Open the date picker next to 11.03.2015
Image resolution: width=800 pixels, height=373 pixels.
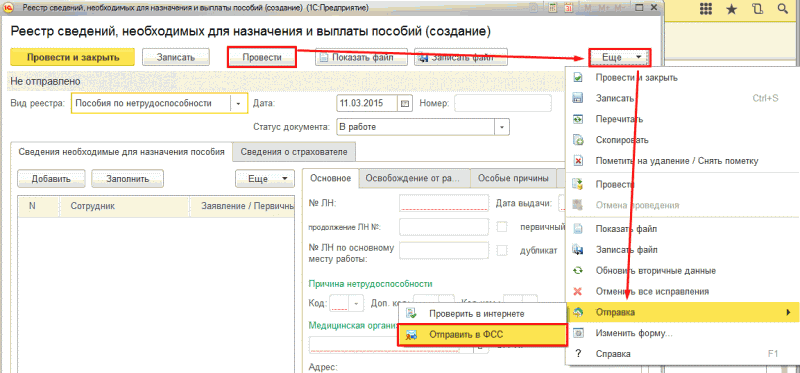coord(405,103)
